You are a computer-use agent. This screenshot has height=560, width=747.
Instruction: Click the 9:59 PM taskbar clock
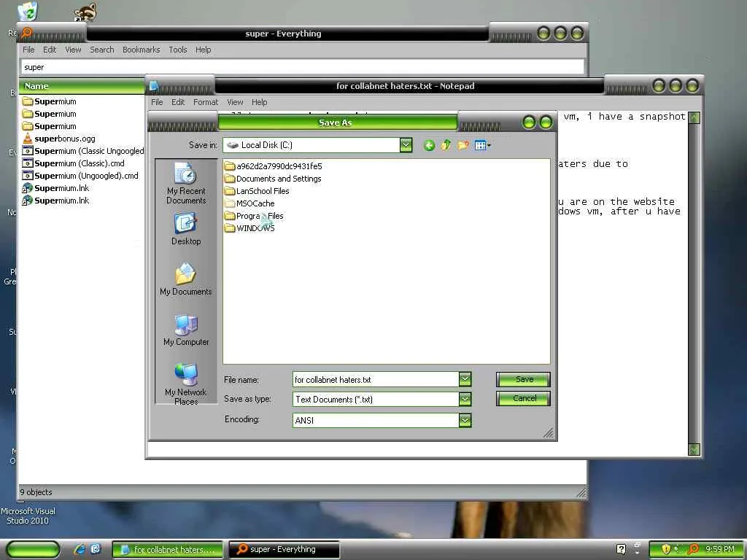[719, 549]
